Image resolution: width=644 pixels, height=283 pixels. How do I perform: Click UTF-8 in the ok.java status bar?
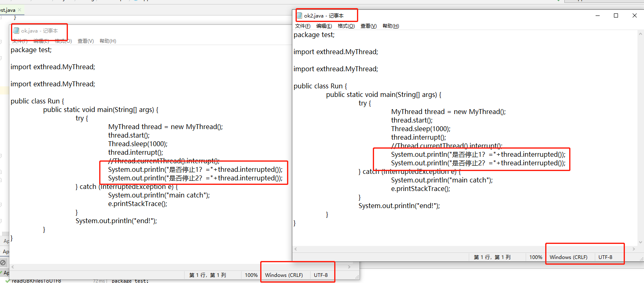coord(320,275)
